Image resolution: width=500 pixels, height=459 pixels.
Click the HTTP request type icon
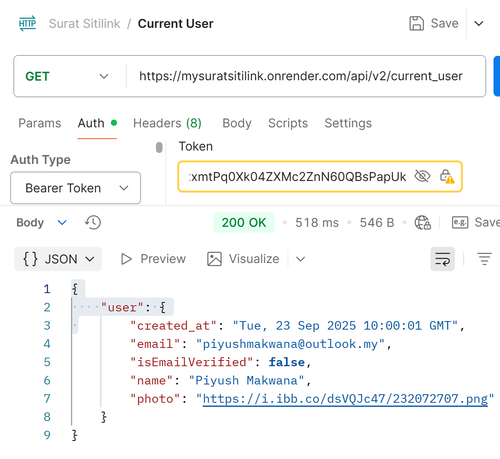click(x=27, y=23)
